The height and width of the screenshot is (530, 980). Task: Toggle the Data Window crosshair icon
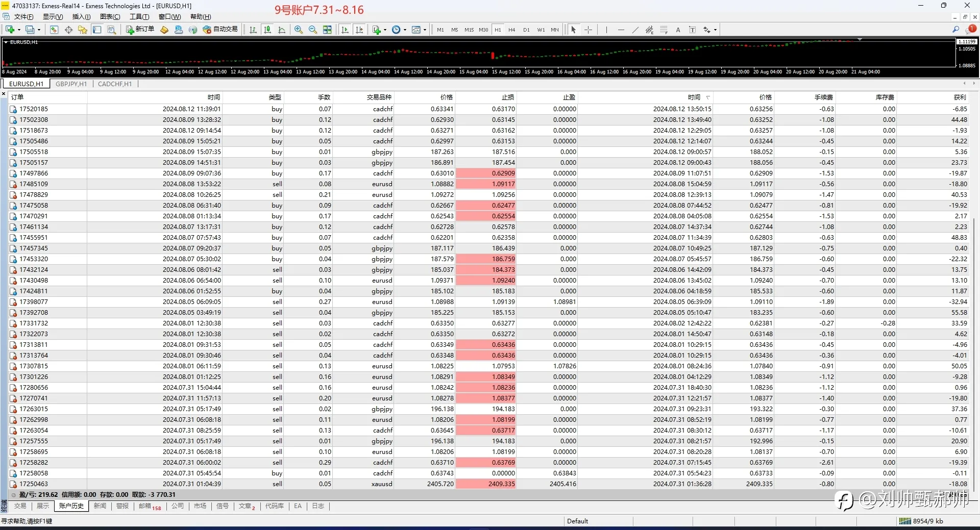(68, 30)
